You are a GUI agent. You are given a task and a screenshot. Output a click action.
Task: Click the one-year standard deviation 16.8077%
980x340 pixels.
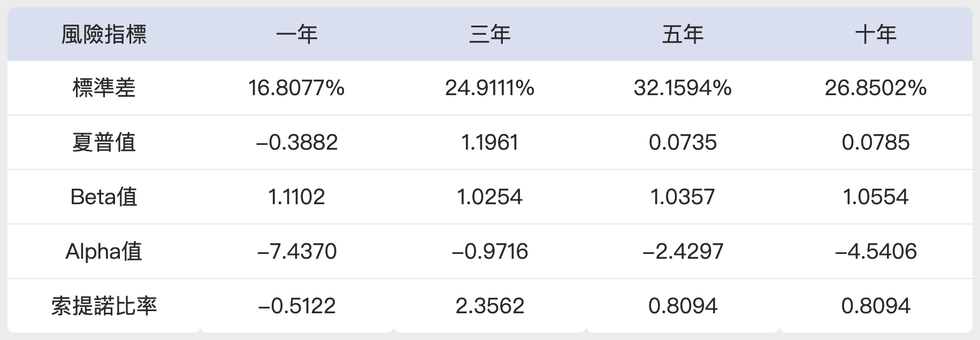click(x=297, y=88)
